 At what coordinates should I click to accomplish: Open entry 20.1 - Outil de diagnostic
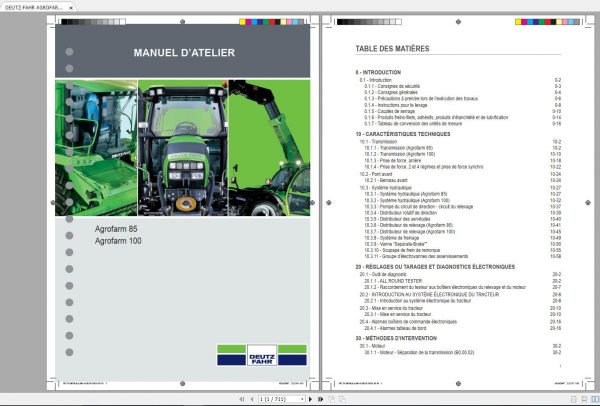pos(383,274)
